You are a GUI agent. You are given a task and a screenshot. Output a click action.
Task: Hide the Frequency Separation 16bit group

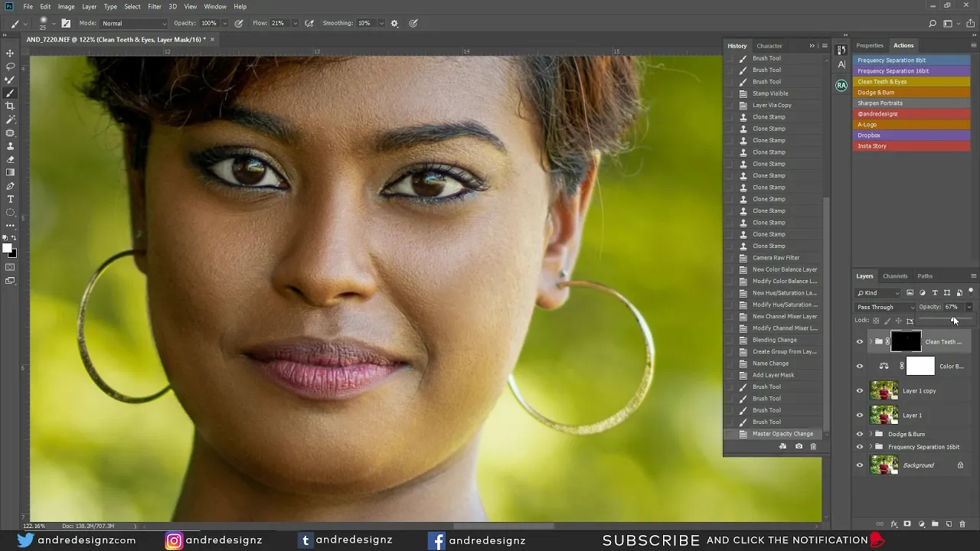click(x=859, y=447)
